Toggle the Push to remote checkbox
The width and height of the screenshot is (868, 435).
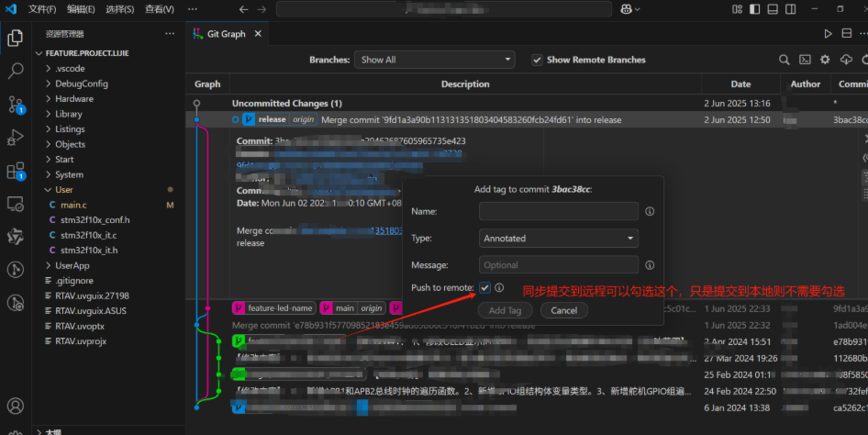(x=485, y=288)
